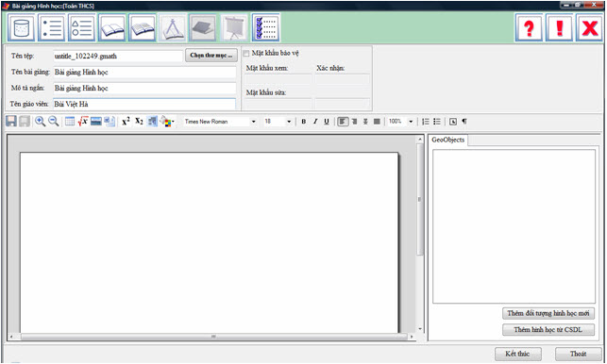This screenshot has height=364, width=607.
Task: Apply superscript formatting
Action: 126,122
